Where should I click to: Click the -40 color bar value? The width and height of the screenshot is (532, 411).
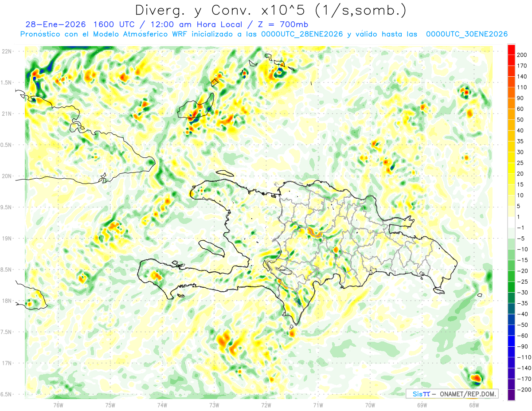click(x=523, y=314)
